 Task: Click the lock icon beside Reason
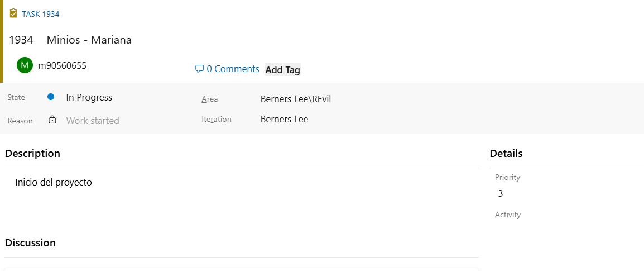52,120
